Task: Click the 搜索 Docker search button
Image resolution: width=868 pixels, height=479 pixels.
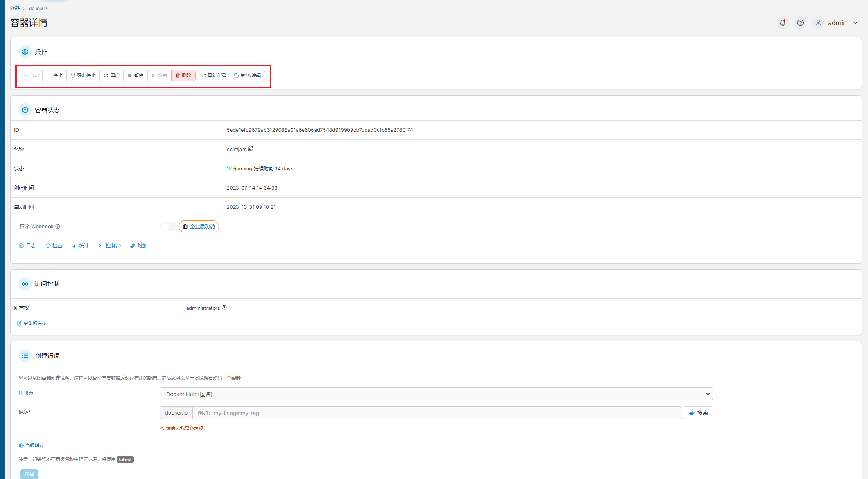Action: 698,413
